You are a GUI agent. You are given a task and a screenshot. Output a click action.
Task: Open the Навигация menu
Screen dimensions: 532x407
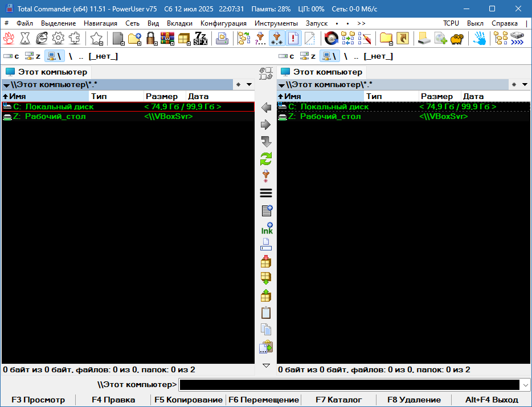coord(100,23)
